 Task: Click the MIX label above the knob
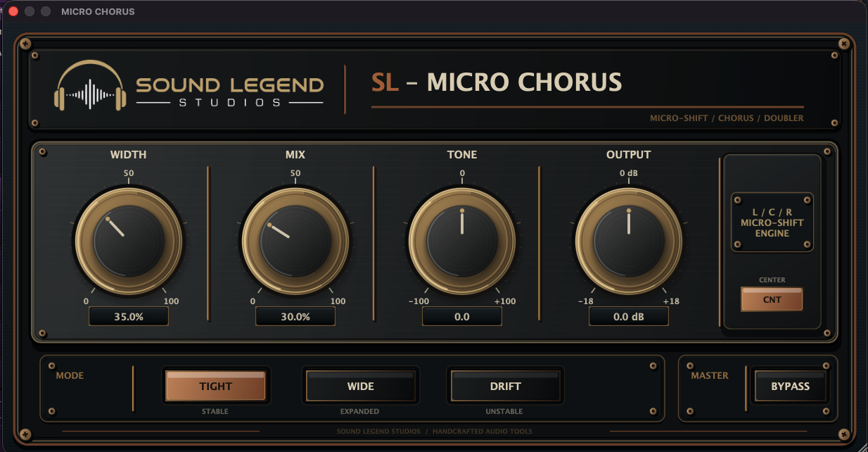295,155
